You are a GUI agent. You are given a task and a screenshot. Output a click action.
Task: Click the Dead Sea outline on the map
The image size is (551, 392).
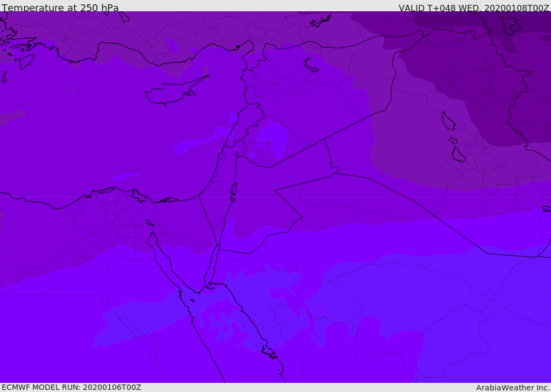[234, 190]
